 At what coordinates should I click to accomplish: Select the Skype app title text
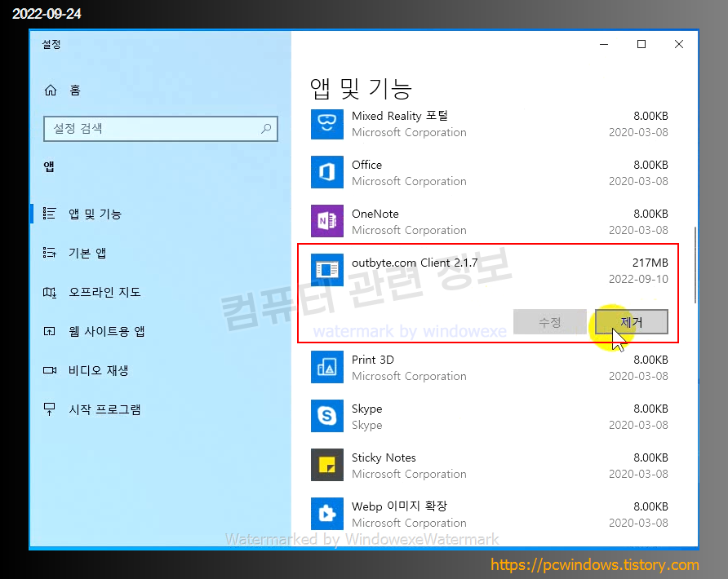point(366,409)
